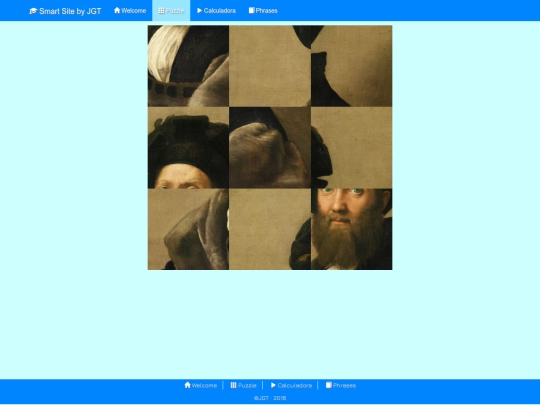Select bottom-middle plain beige puzzle tile

[x=270, y=229]
